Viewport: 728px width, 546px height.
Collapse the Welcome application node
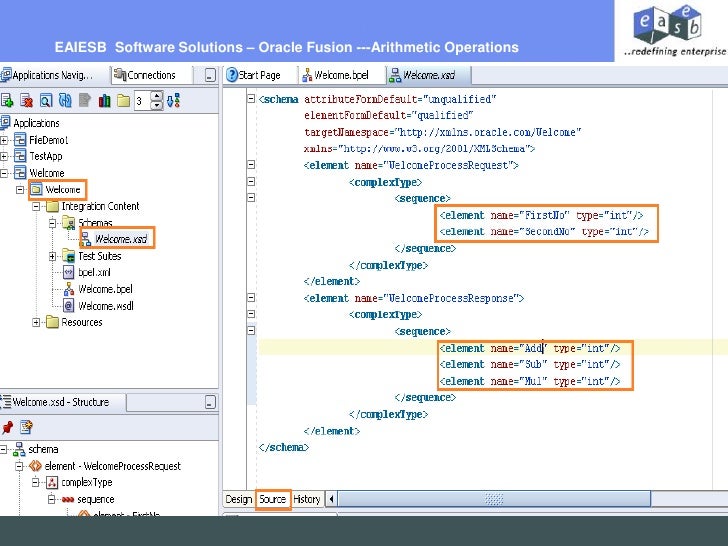tap(4, 173)
